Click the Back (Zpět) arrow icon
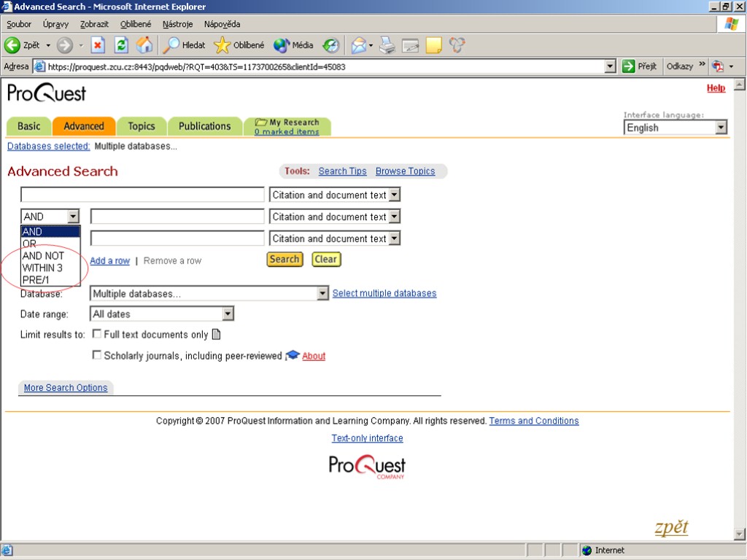 pos(12,45)
